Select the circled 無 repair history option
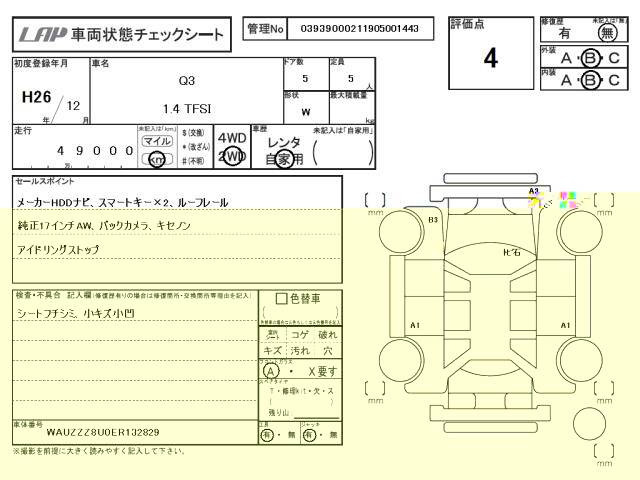Image resolution: width=640 pixels, height=480 pixels. 602,33
